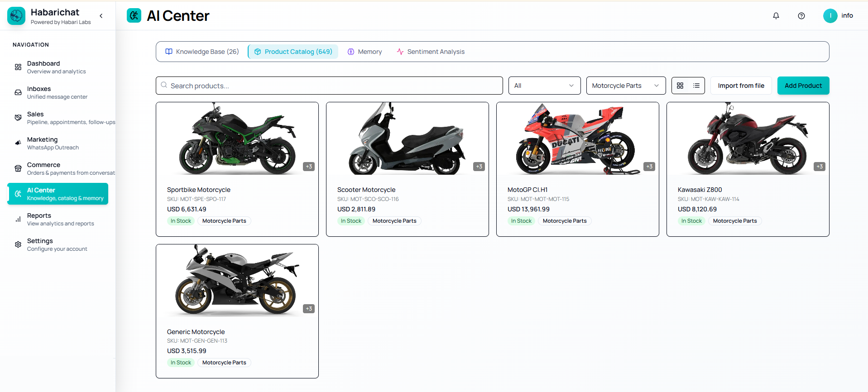Open the info user avatar
The height and width of the screenshot is (392, 868).
(x=830, y=16)
